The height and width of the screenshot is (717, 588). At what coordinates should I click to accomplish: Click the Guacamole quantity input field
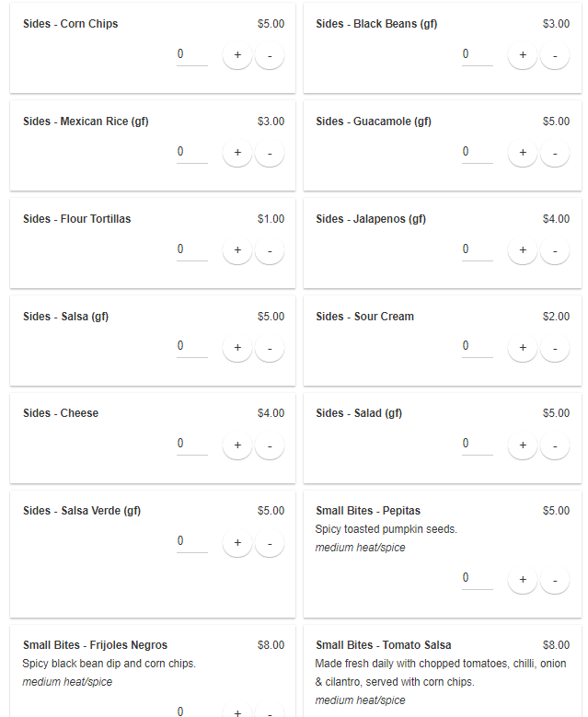(477, 152)
